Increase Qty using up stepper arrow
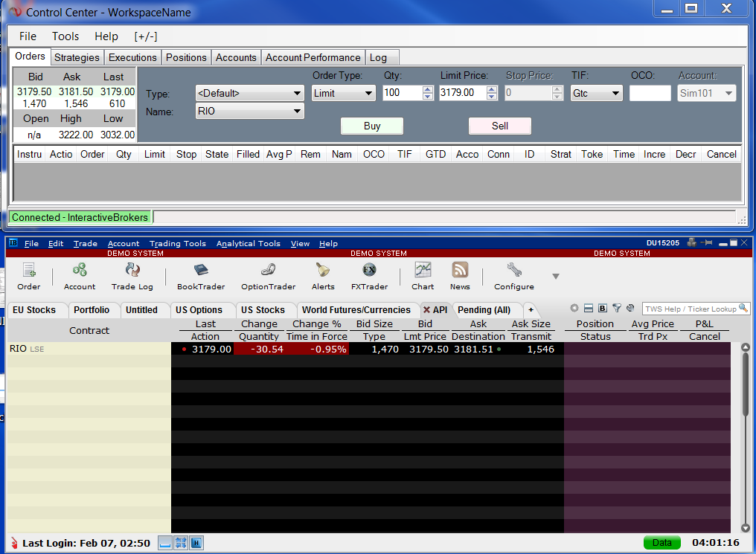 pyautogui.click(x=428, y=89)
